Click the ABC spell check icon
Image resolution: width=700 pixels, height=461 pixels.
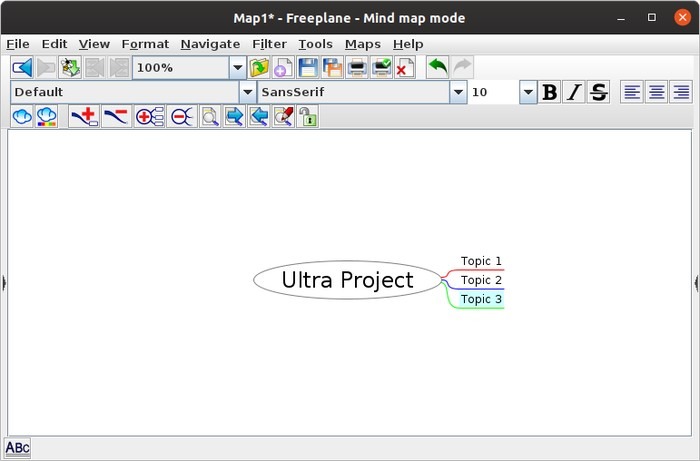coord(17,448)
